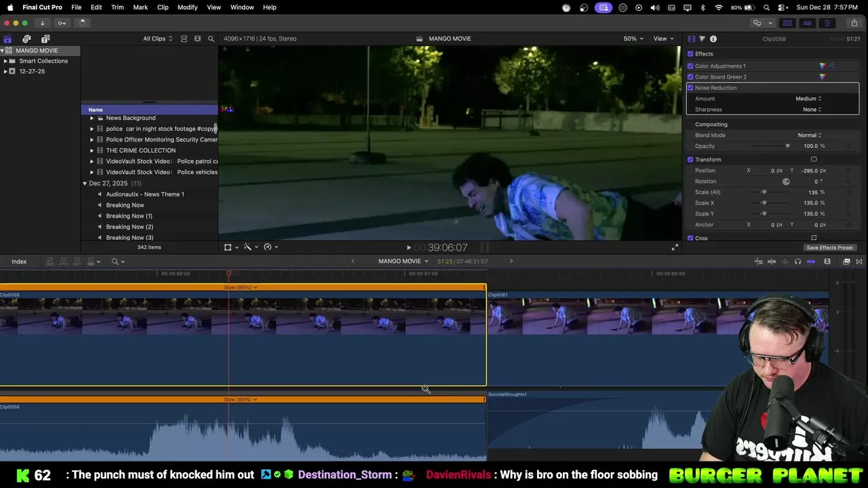The height and width of the screenshot is (488, 868).
Task: Open the Trim menu
Action: pos(117,7)
